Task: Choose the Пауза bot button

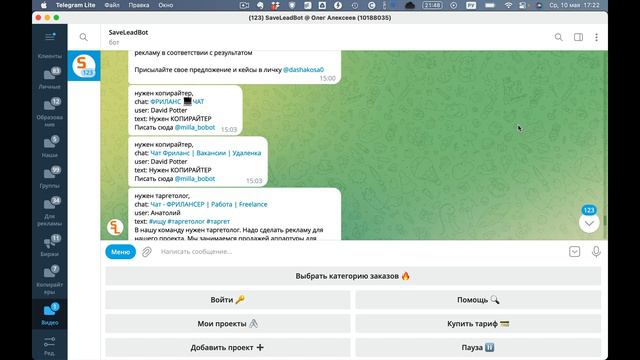Action: 478,347
